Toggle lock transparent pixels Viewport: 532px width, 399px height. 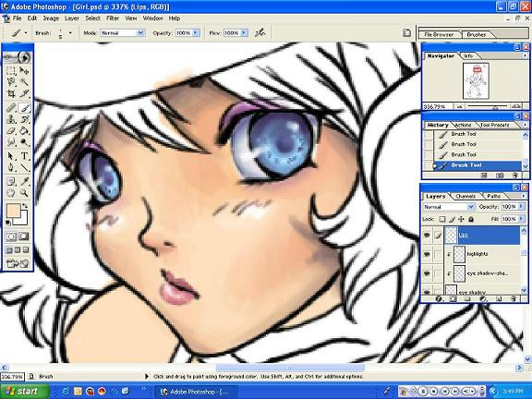[x=442, y=219]
